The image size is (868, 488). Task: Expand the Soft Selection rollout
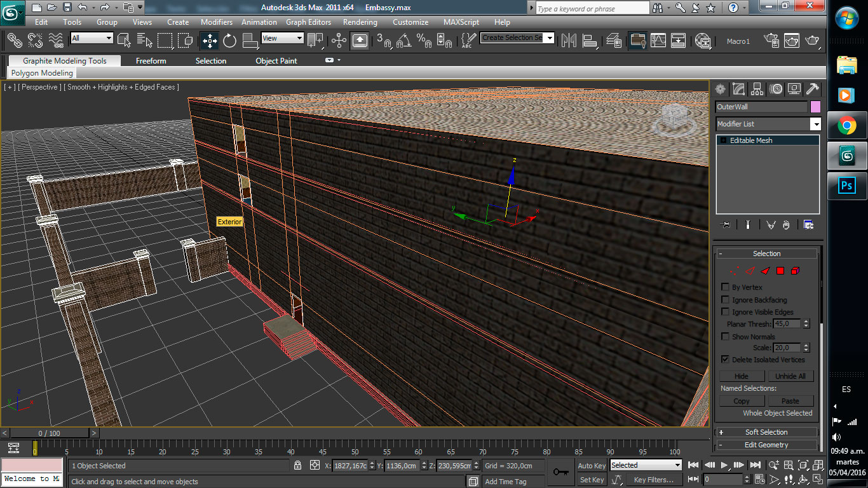click(x=766, y=432)
